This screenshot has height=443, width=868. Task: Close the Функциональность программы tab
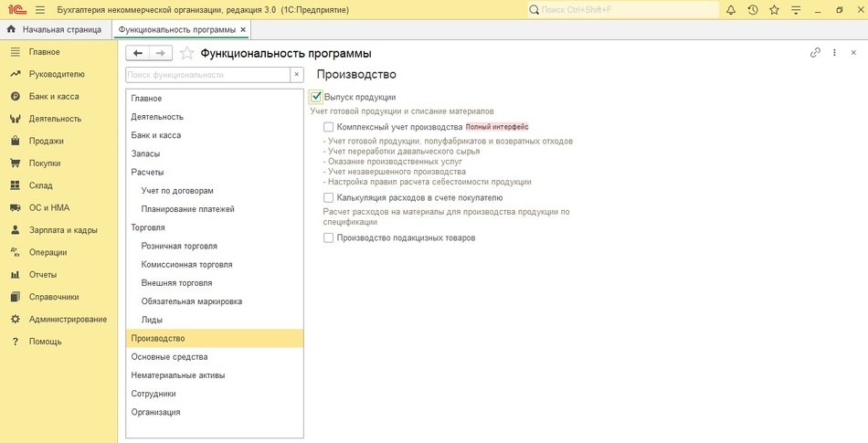point(242,29)
